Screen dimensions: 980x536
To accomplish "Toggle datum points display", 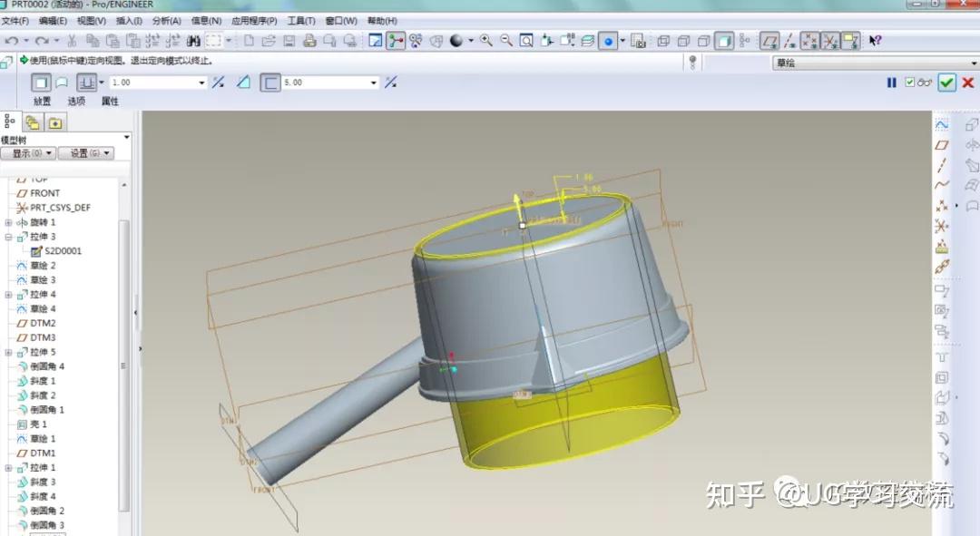I will [x=810, y=41].
